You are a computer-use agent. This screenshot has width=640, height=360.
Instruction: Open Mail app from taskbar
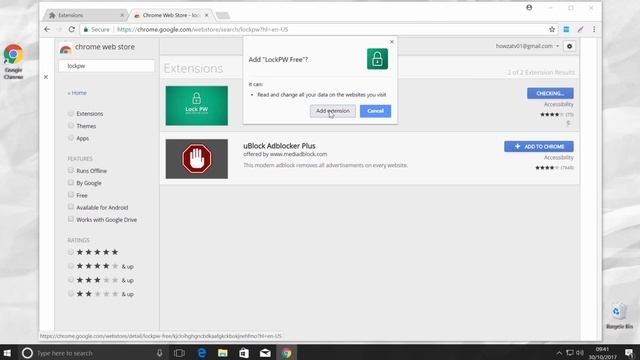click(x=265, y=353)
